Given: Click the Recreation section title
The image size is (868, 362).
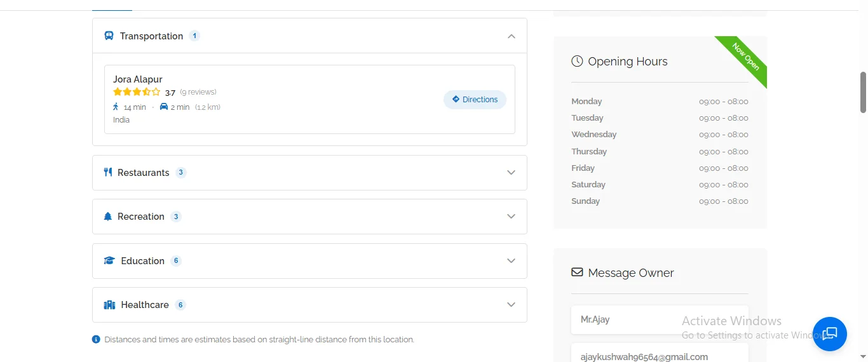Looking at the screenshot, I should pos(141,217).
